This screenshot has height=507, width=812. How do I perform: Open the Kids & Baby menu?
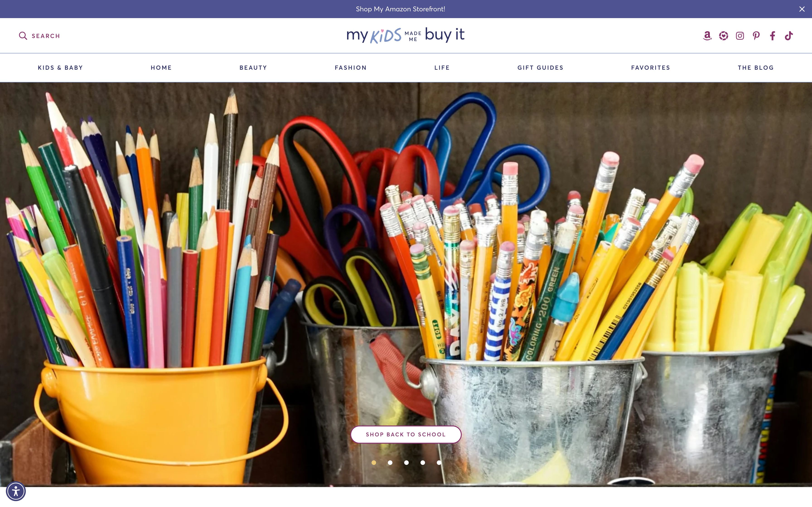pos(60,68)
